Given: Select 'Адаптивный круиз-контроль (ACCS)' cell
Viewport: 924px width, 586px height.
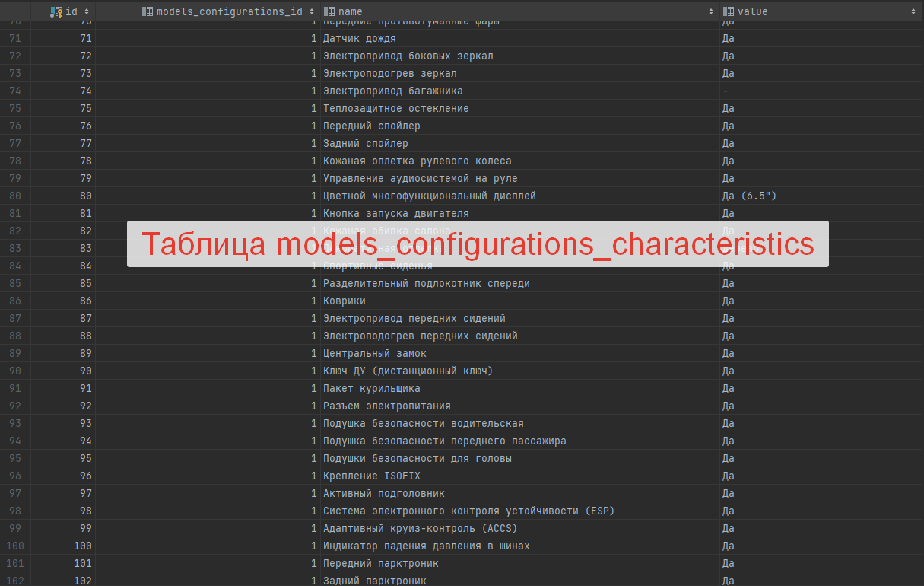Looking at the screenshot, I should (421, 528).
